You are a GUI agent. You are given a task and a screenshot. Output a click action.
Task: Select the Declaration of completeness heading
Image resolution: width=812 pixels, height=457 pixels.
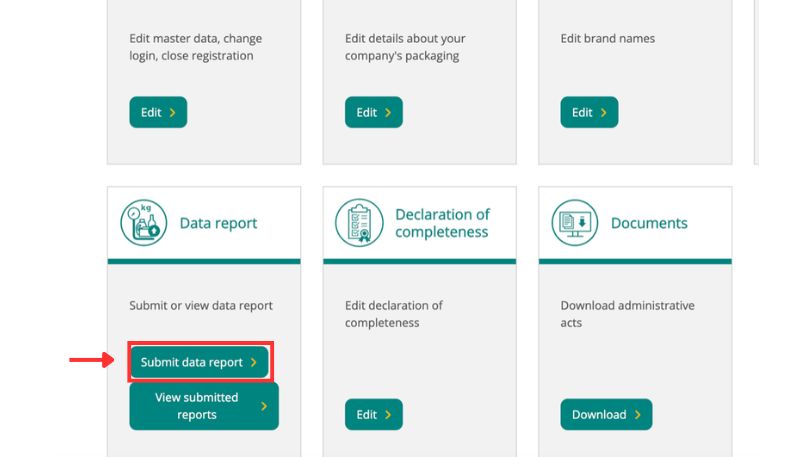point(441,223)
